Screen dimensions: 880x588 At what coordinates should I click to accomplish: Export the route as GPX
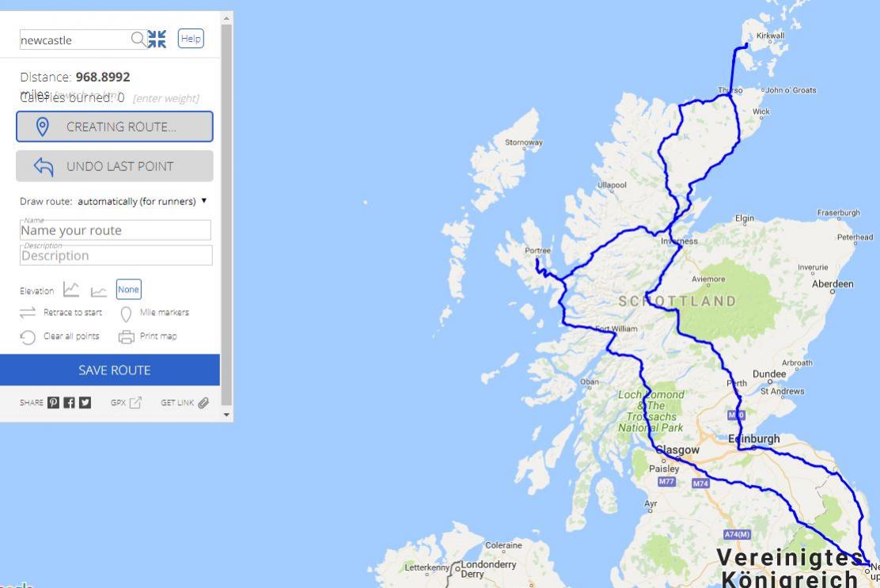[127, 402]
